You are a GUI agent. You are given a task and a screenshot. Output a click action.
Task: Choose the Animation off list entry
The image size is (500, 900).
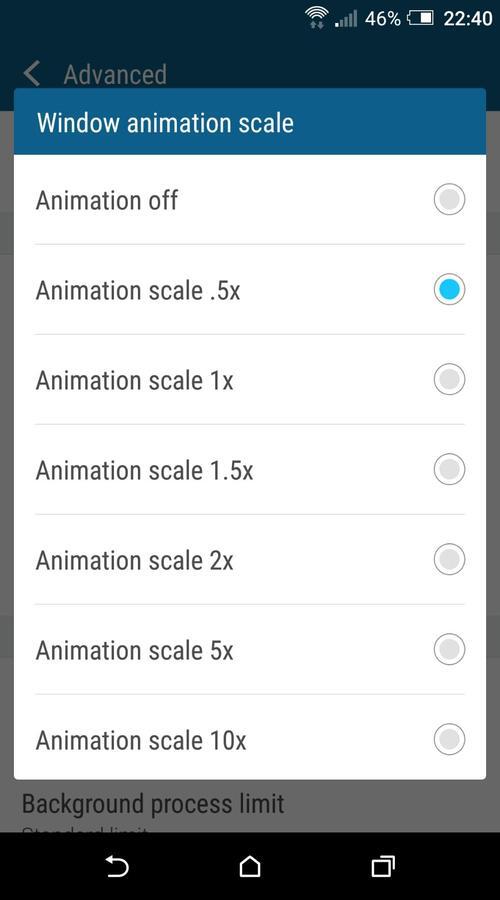[x=250, y=199]
